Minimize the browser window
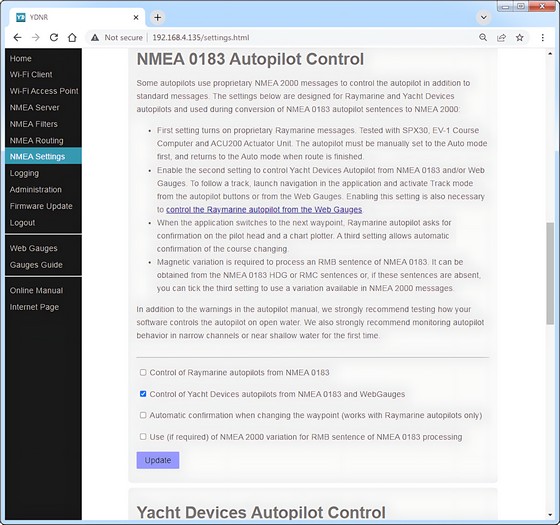The height and width of the screenshot is (525, 560). pyautogui.click(x=506, y=6)
